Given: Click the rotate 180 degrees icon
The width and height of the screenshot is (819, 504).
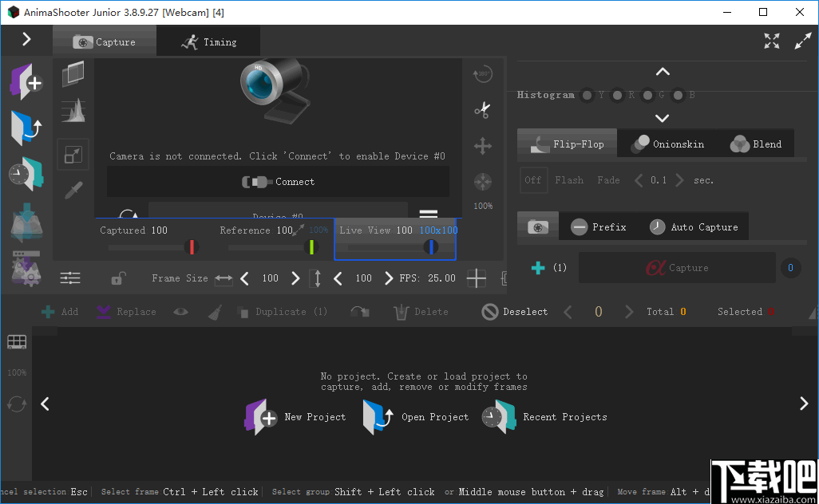Looking at the screenshot, I should coord(483,74).
